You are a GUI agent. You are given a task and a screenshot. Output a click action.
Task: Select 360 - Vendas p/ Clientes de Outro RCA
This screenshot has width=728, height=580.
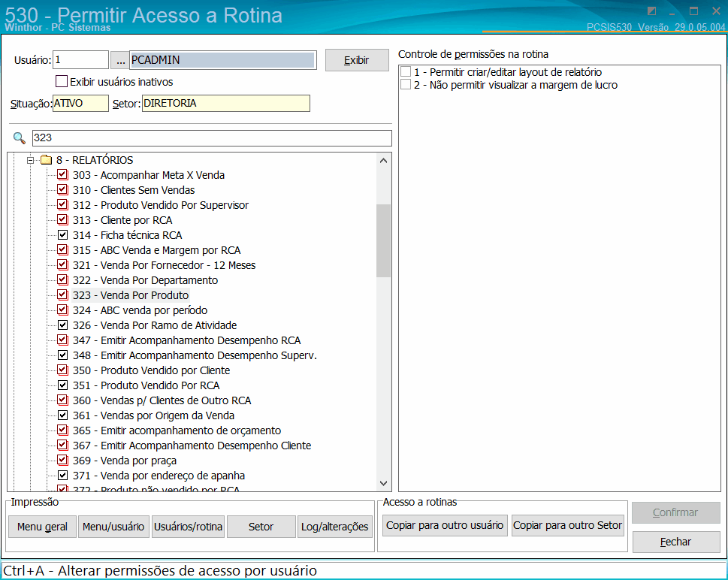[x=162, y=400]
